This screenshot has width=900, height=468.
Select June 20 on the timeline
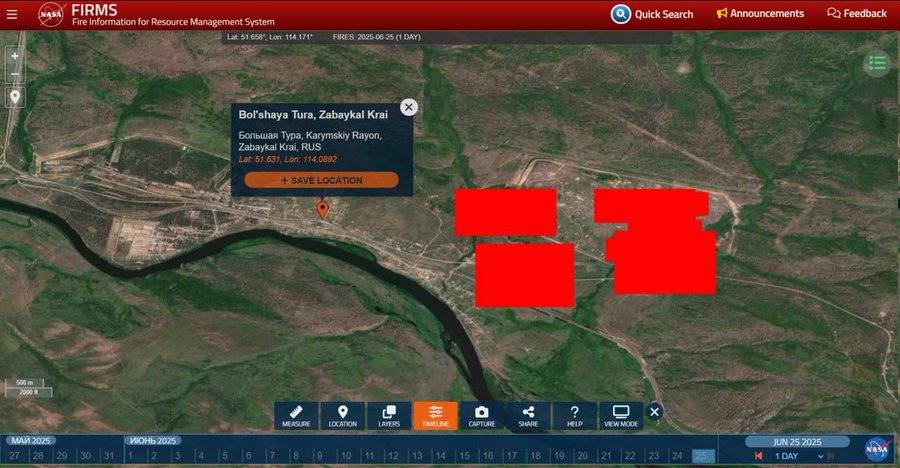tap(583, 456)
